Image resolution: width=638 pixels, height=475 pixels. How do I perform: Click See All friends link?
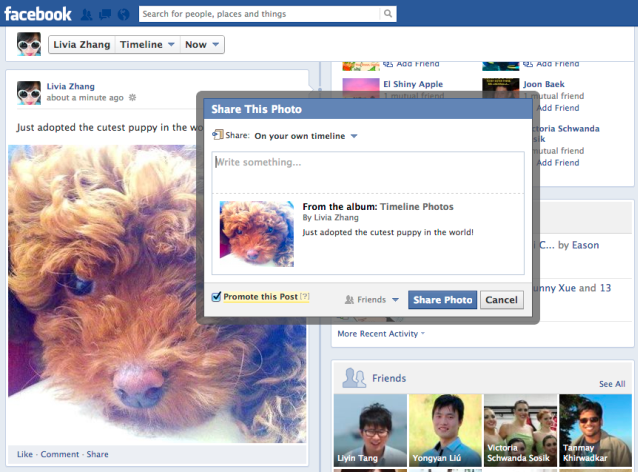611,384
